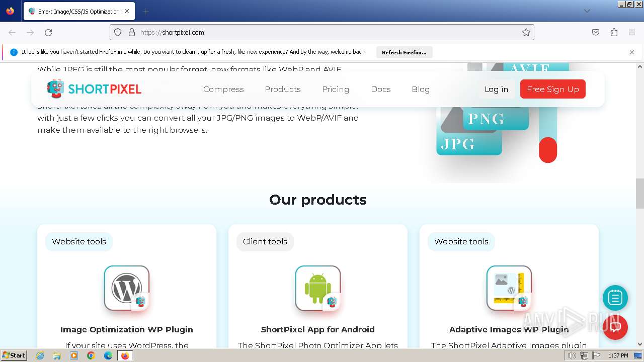The image size is (644, 362).
Task: Open the Products menu
Action: (x=283, y=89)
